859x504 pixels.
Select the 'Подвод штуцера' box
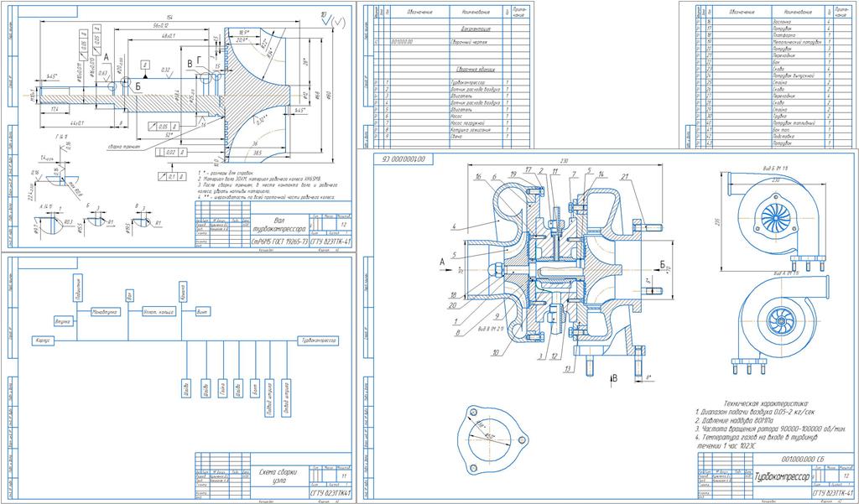[x=269, y=397]
